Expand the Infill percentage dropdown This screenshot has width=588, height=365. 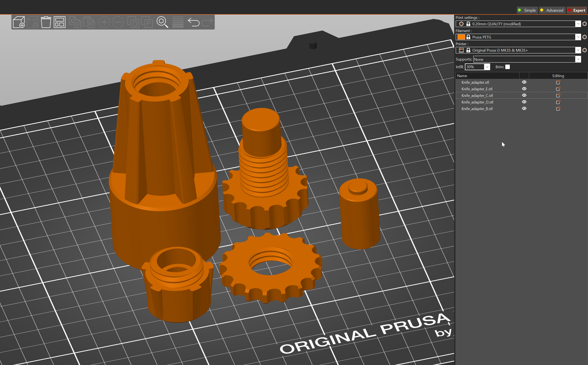(487, 67)
